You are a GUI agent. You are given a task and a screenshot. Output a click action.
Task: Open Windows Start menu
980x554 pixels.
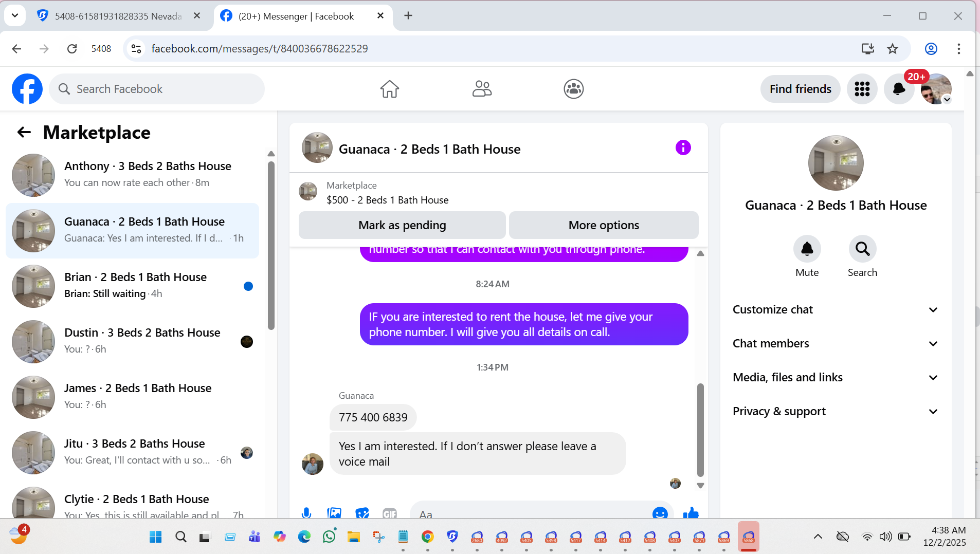click(155, 537)
